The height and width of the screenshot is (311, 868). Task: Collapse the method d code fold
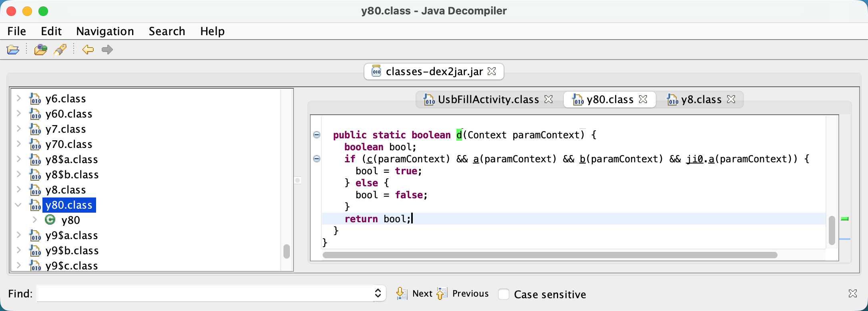(317, 135)
